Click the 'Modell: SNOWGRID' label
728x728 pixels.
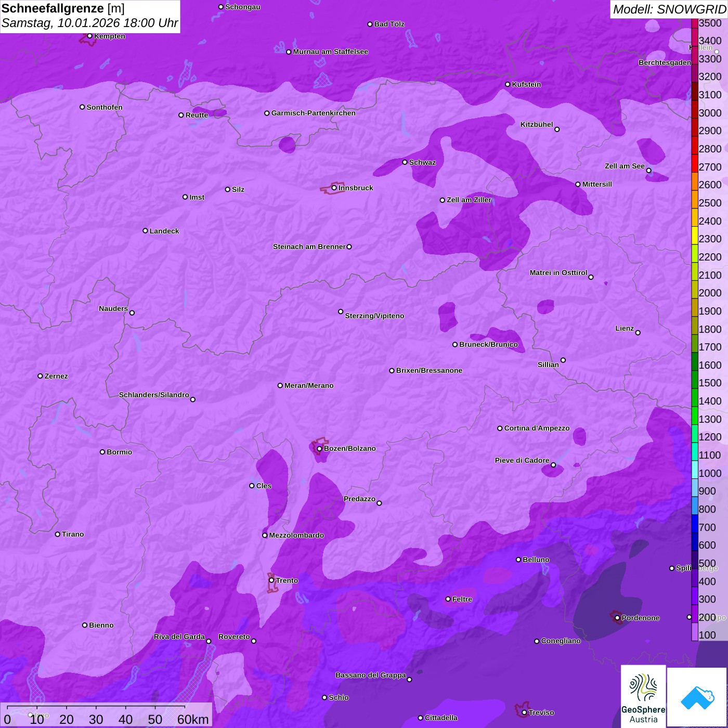[x=669, y=9]
